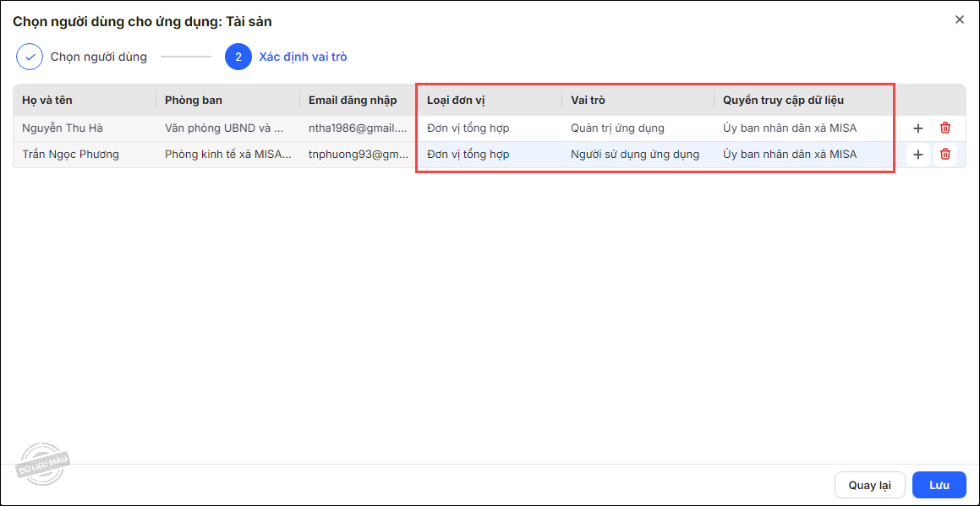Open data access cell for Trần Ngọc Phương
980x506 pixels.
[x=804, y=155]
